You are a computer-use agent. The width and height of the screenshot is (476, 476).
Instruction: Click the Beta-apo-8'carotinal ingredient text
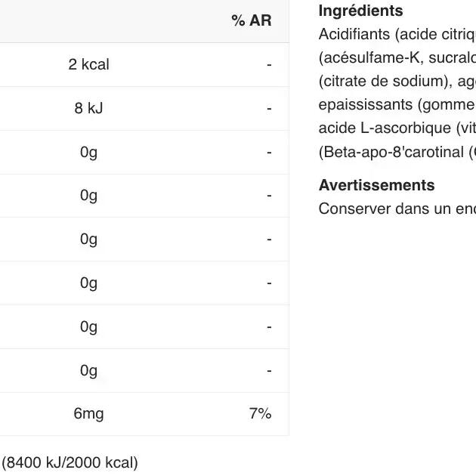[397, 152]
